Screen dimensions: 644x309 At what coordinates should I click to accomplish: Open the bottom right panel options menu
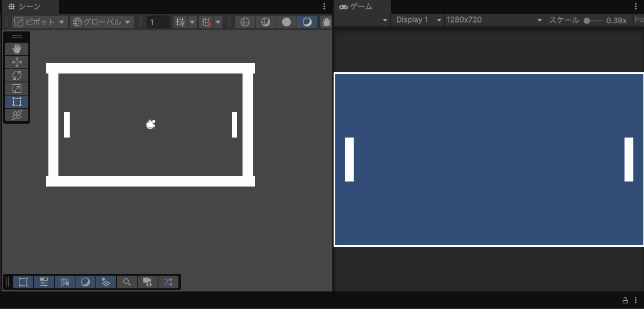pyautogui.click(x=636, y=300)
